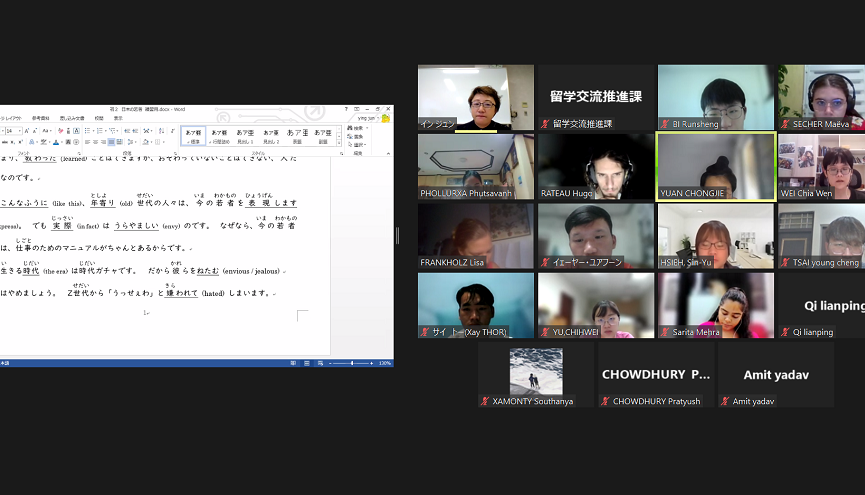Select RATEAU Hugo's video tile
This screenshot has height=495, width=865.
coord(595,166)
